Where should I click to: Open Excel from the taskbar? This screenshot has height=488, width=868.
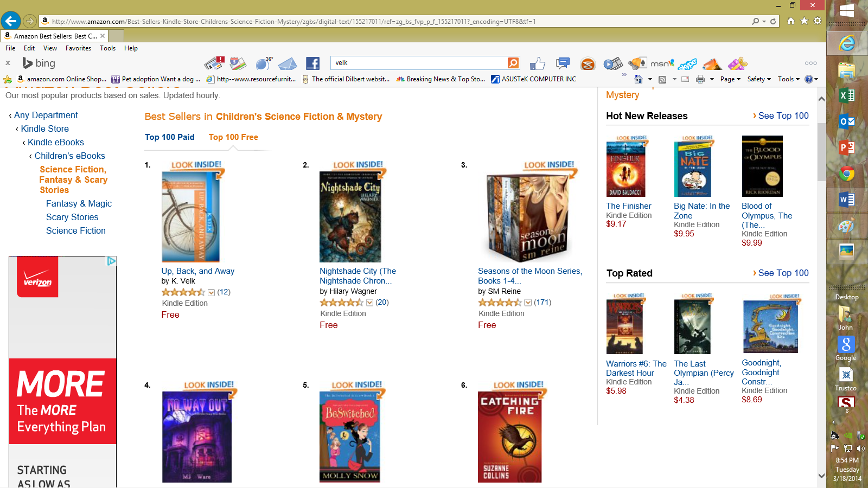click(x=846, y=95)
